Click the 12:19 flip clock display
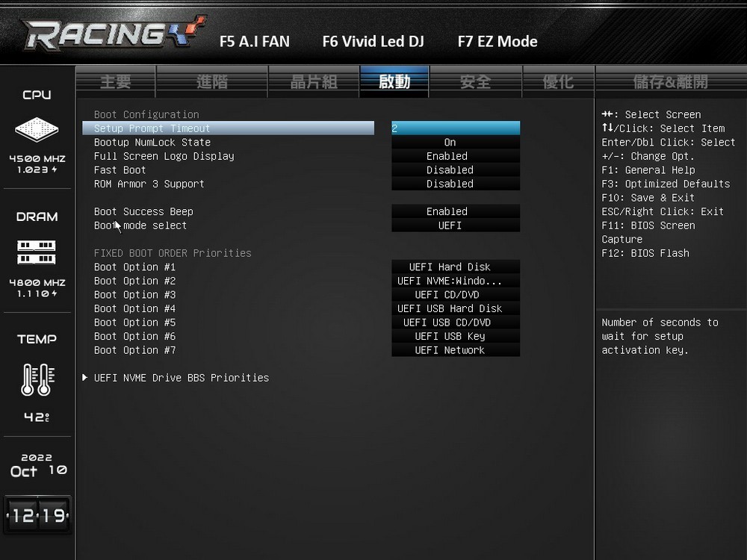This screenshot has width=747, height=560. point(37,514)
